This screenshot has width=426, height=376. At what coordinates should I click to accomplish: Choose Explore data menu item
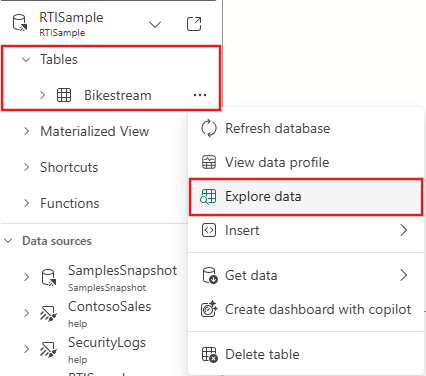pyautogui.click(x=306, y=197)
